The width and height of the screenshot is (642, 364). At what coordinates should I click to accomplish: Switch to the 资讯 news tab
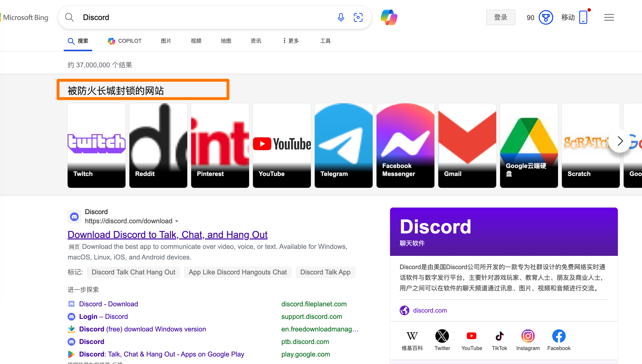256,41
